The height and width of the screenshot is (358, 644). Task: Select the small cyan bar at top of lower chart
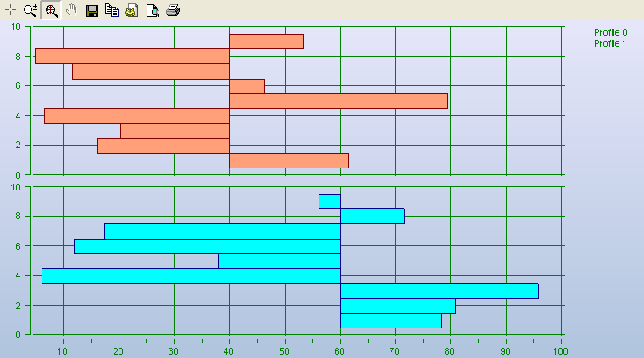pyautogui.click(x=329, y=201)
